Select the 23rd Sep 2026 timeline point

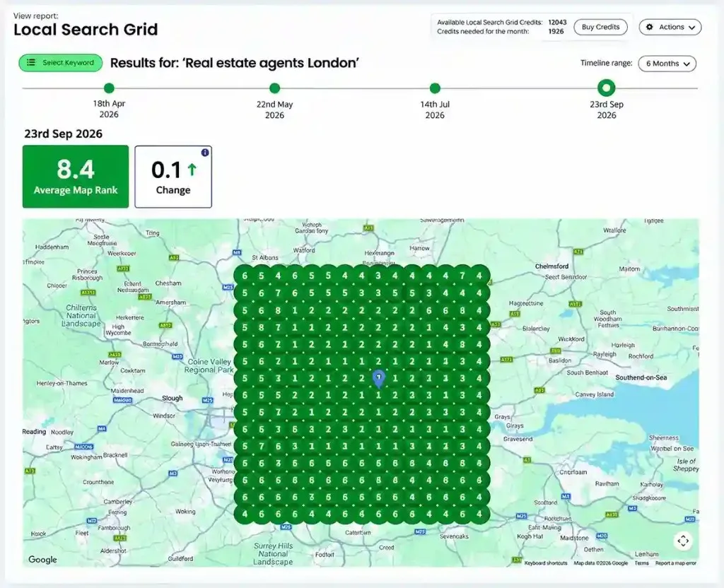click(x=606, y=88)
